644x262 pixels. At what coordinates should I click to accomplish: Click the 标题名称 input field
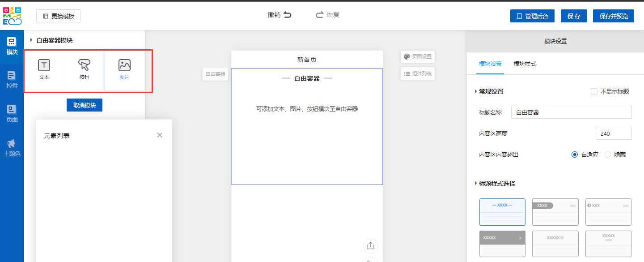571,112
